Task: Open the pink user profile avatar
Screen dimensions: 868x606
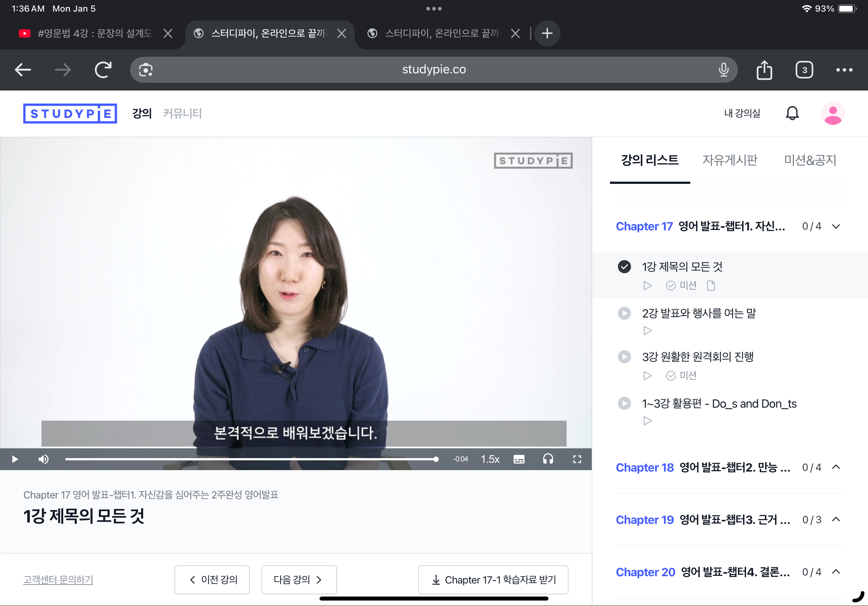Action: [832, 113]
